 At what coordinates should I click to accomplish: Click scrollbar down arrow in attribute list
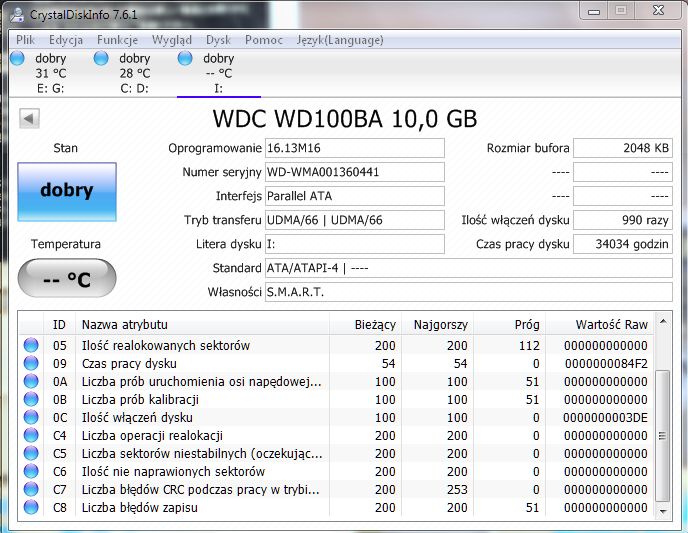point(663,512)
